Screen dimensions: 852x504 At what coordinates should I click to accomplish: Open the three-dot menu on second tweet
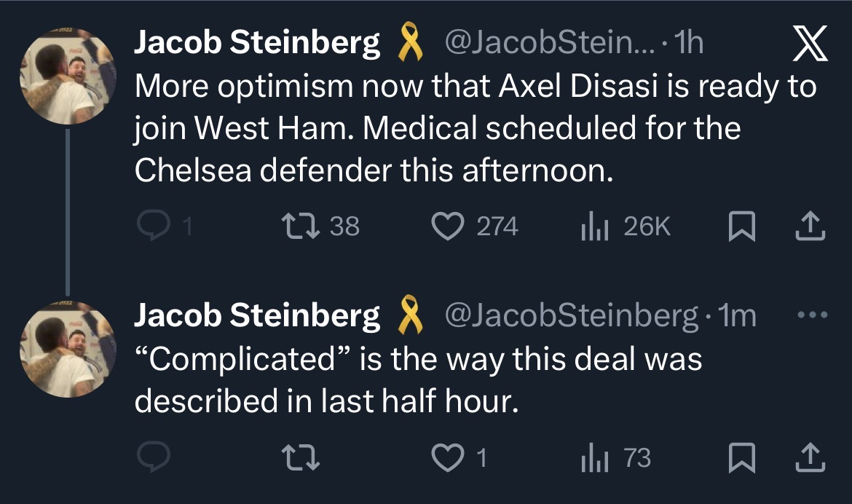(813, 316)
